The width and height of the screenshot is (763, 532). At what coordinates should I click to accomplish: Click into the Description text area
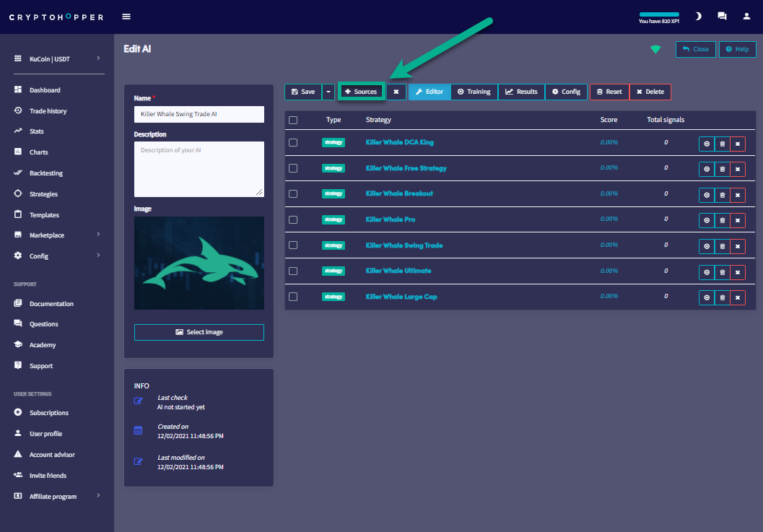tap(199, 169)
